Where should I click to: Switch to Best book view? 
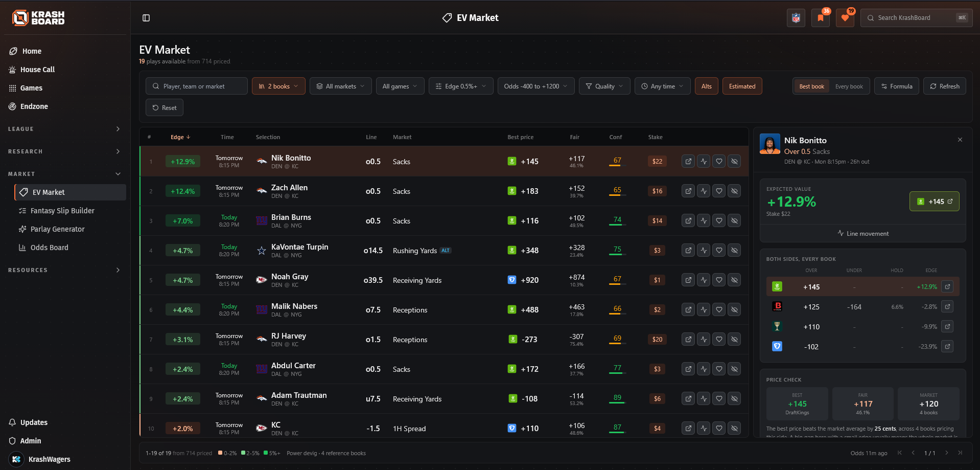(811, 86)
